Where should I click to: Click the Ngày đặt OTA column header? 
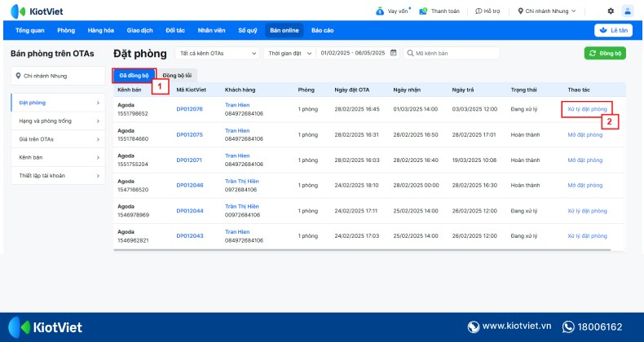(x=351, y=90)
